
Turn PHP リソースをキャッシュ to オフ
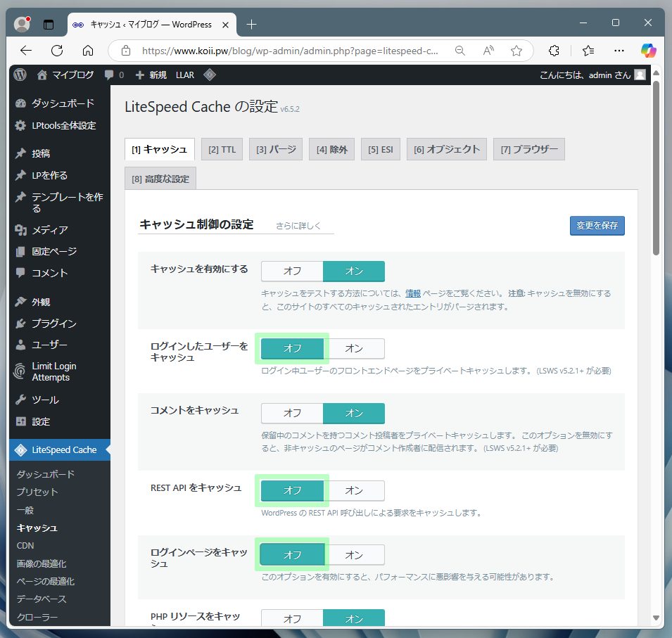(292, 619)
